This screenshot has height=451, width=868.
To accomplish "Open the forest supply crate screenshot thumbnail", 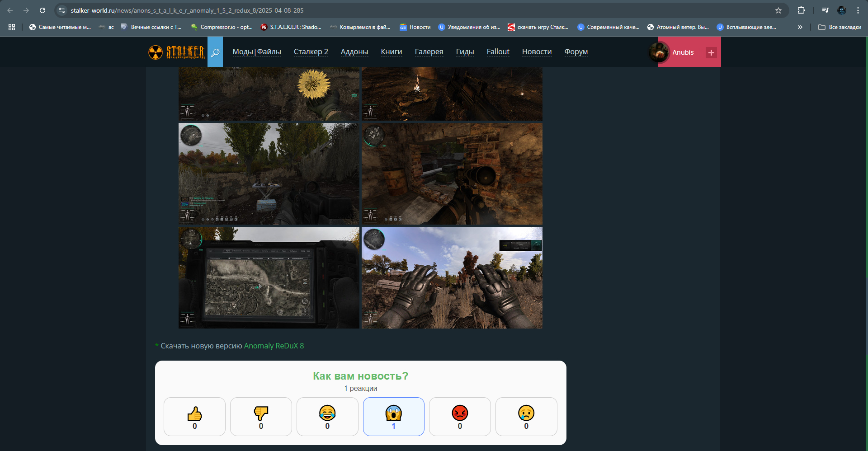I will click(x=269, y=174).
